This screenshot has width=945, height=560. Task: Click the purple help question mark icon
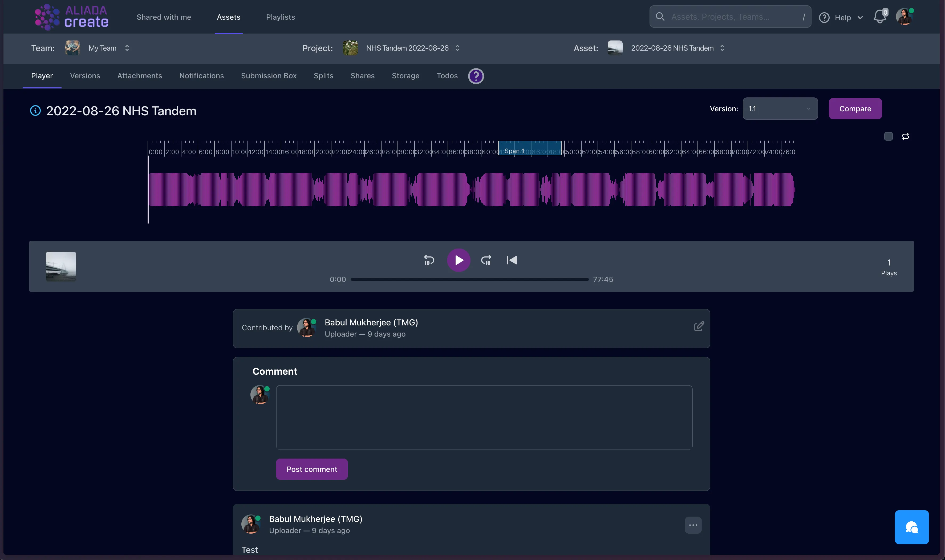point(476,76)
